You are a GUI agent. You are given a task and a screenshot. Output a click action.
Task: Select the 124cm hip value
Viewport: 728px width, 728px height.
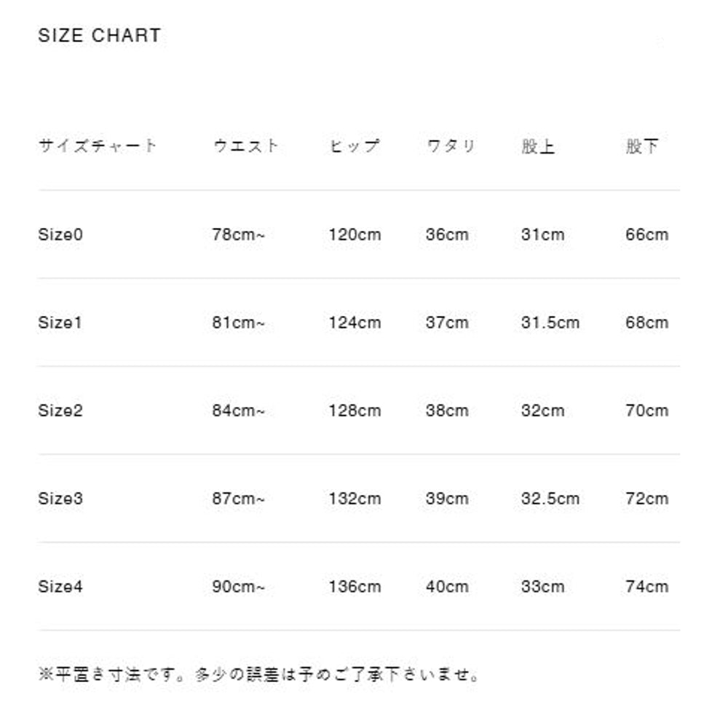tap(355, 323)
